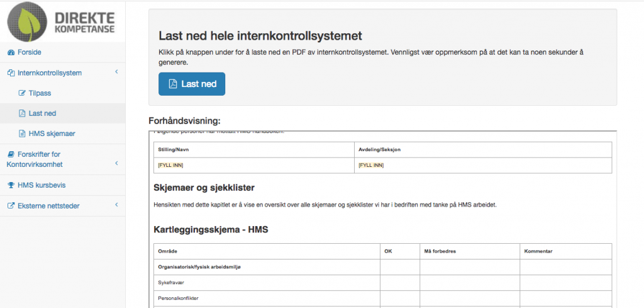Click the Forhåndsvisning heading
This screenshot has height=308, width=644.
[x=184, y=121]
